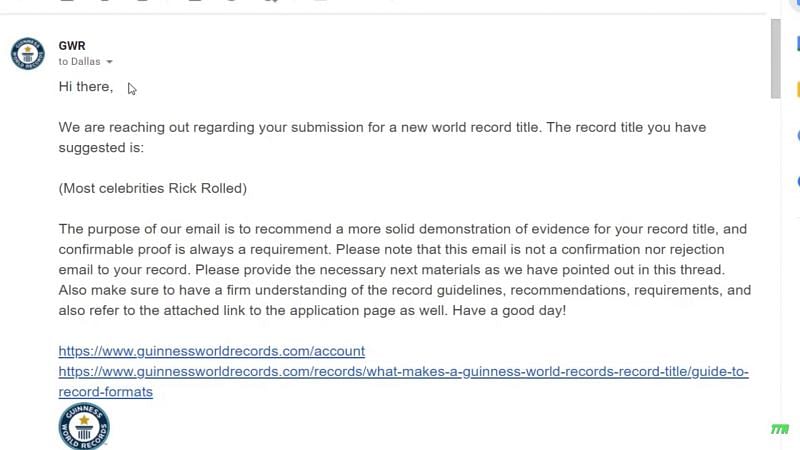The width and height of the screenshot is (800, 450).
Task: Open the blue Calendar side panel icon
Action: point(797,43)
